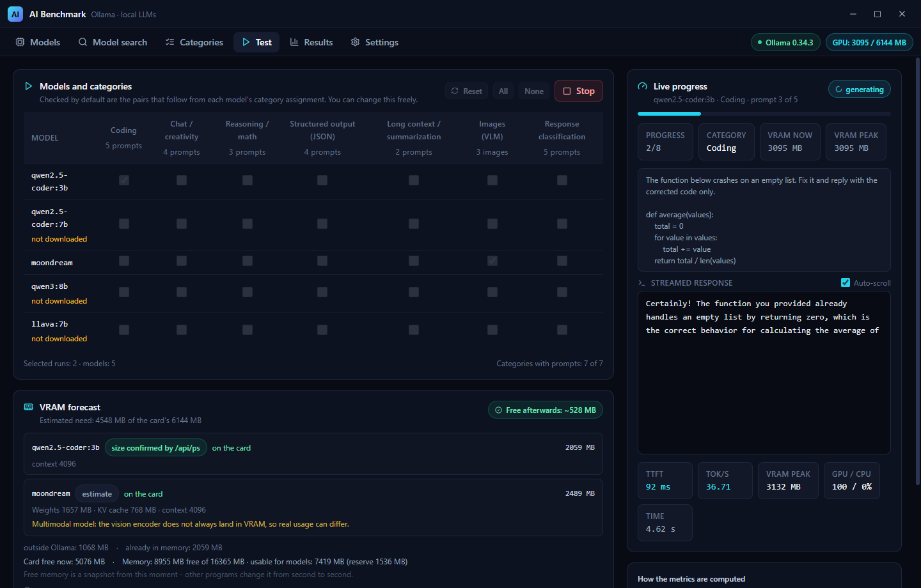Image resolution: width=921 pixels, height=588 pixels.
Task: Click the square stop icon in Stop button
Action: click(x=567, y=91)
